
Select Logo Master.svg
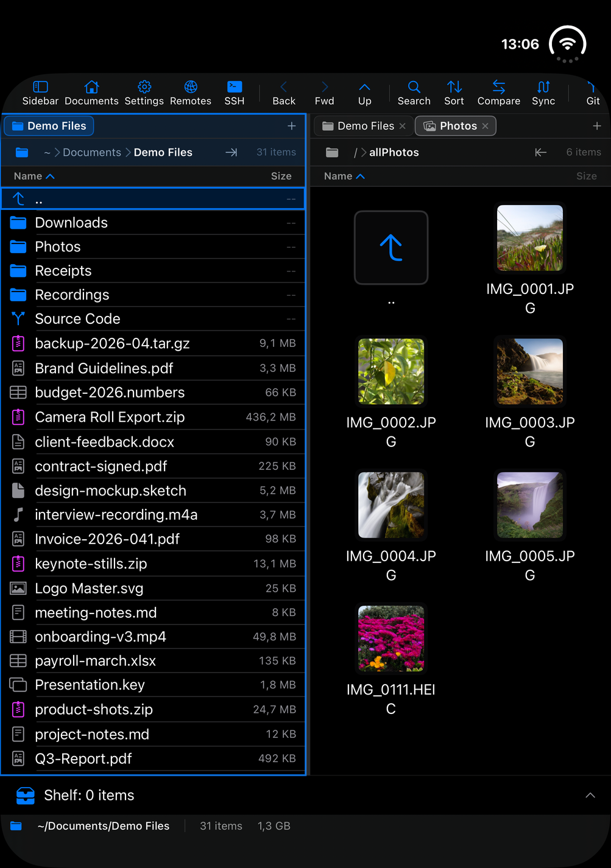(x=153, y=589)
